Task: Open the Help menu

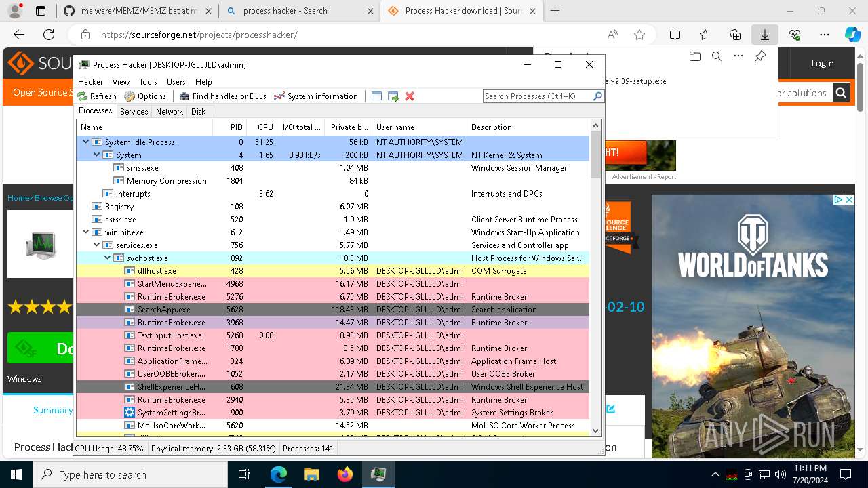Action: (x=203, y=81)
